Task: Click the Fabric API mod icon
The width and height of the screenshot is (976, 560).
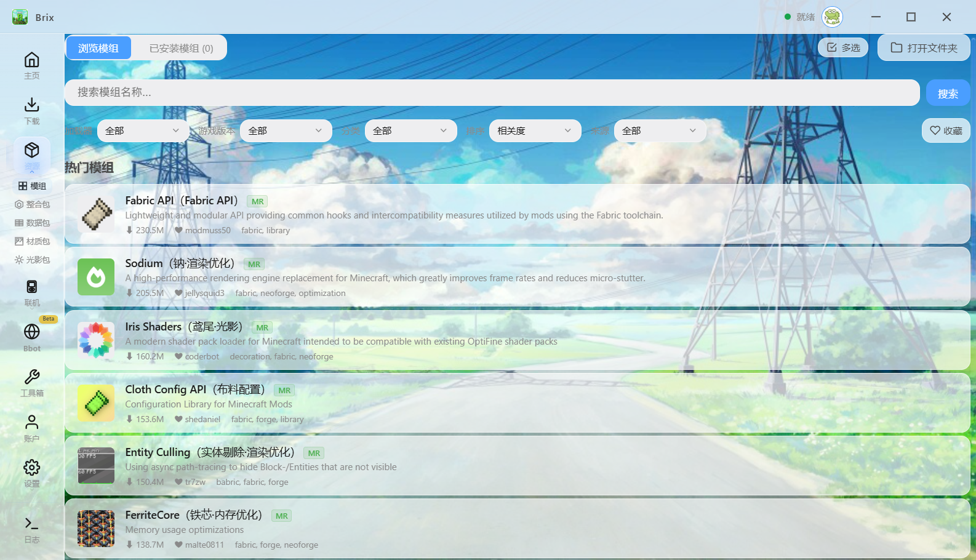Action: (96, 214)
